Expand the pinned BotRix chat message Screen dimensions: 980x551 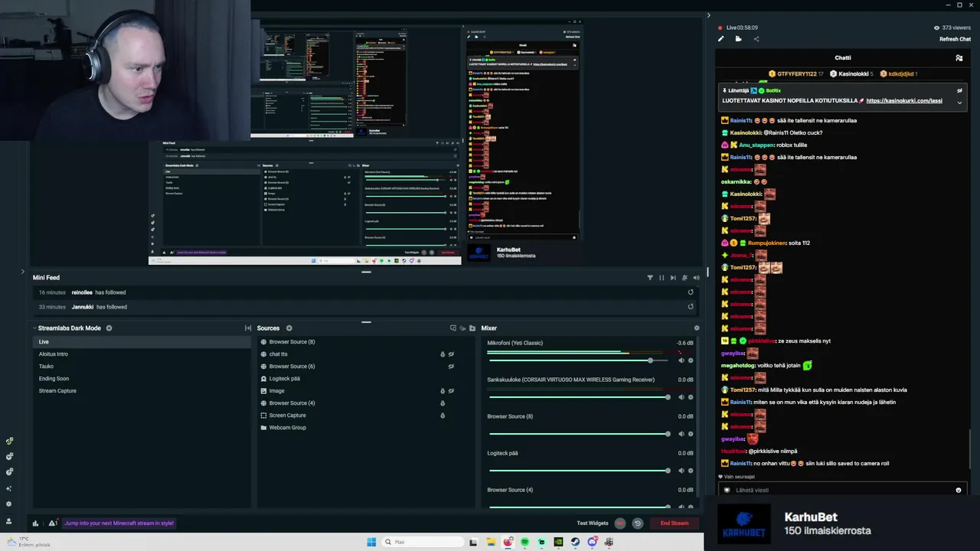(x=959, y=103)
